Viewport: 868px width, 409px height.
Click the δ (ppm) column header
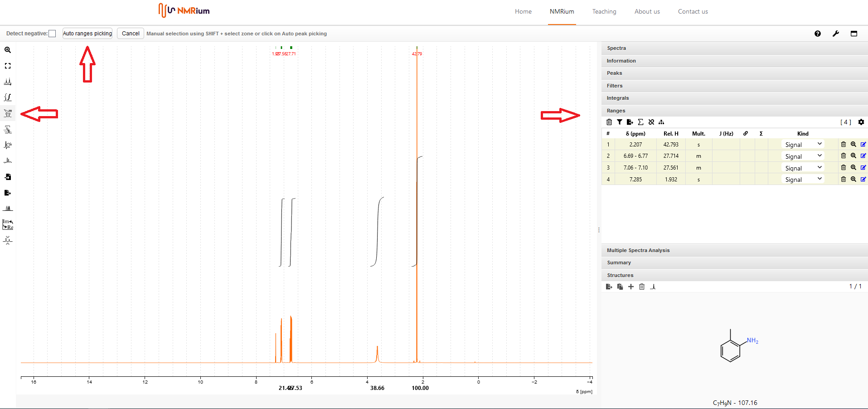(x=635, y=134)
